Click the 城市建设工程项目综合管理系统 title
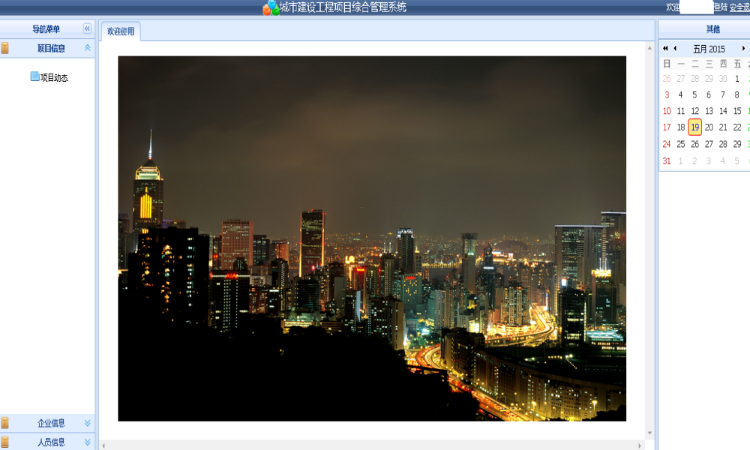This screenshot has width=750, height=450. (343, 7)
